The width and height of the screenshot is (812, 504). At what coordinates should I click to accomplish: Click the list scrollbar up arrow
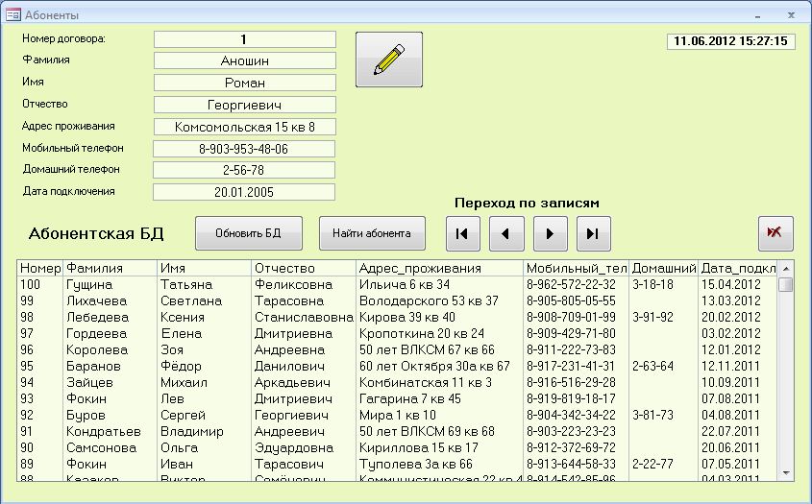[786, 269]
